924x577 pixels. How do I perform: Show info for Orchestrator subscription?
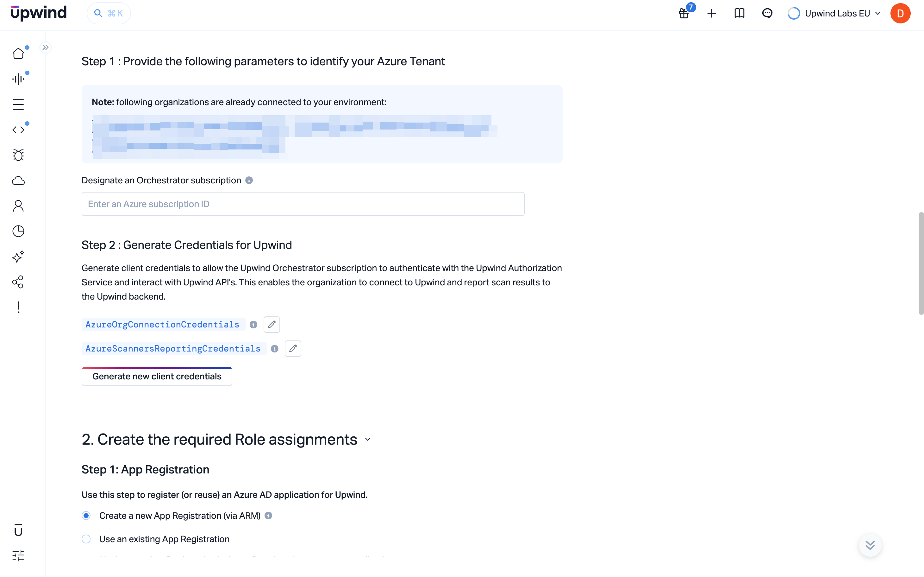click(x=249, y=180)
